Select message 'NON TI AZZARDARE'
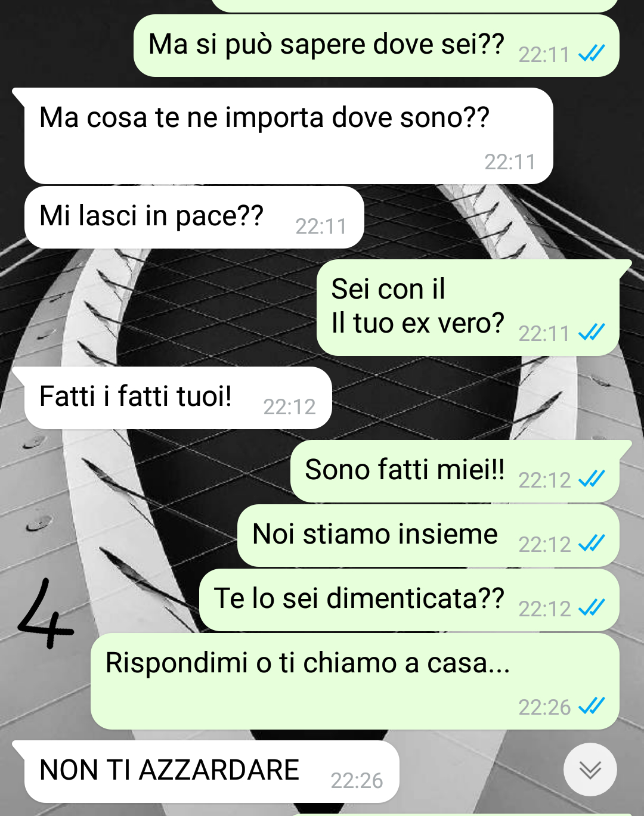 pos(212,771)
